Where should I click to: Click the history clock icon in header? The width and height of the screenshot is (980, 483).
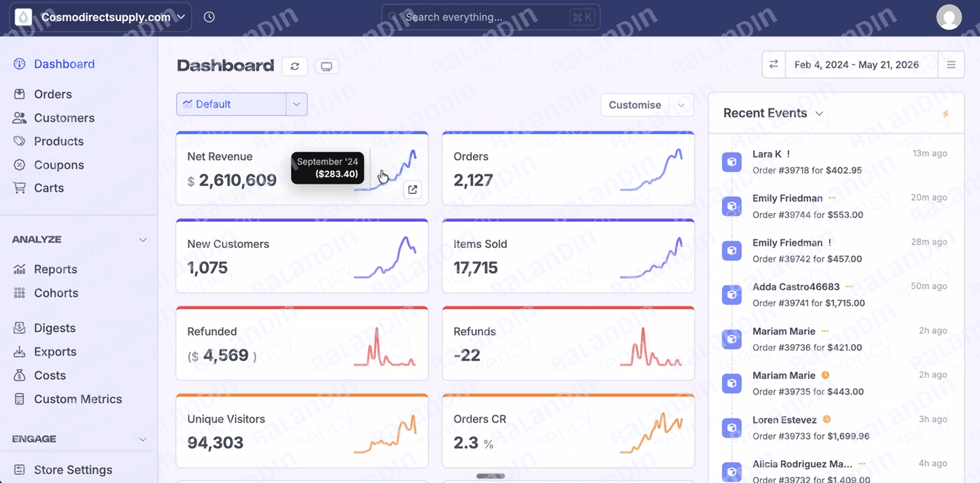[x=209, y=17]
